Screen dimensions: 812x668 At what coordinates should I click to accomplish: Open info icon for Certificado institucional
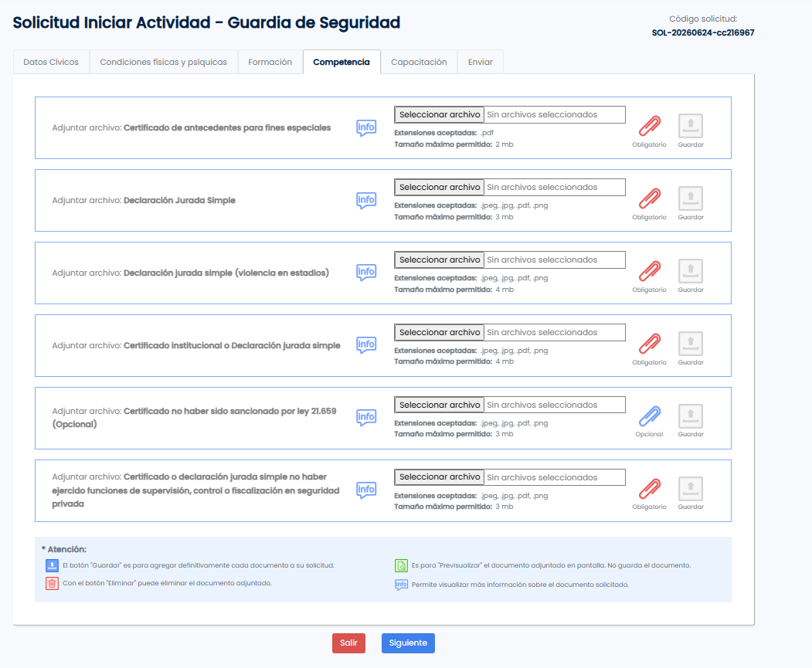coord(366,344)
